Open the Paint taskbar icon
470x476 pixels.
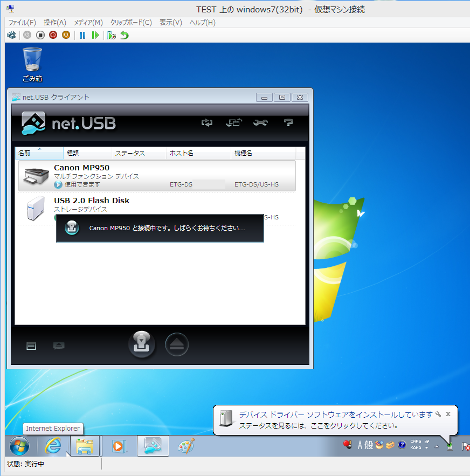pos(186,446)
